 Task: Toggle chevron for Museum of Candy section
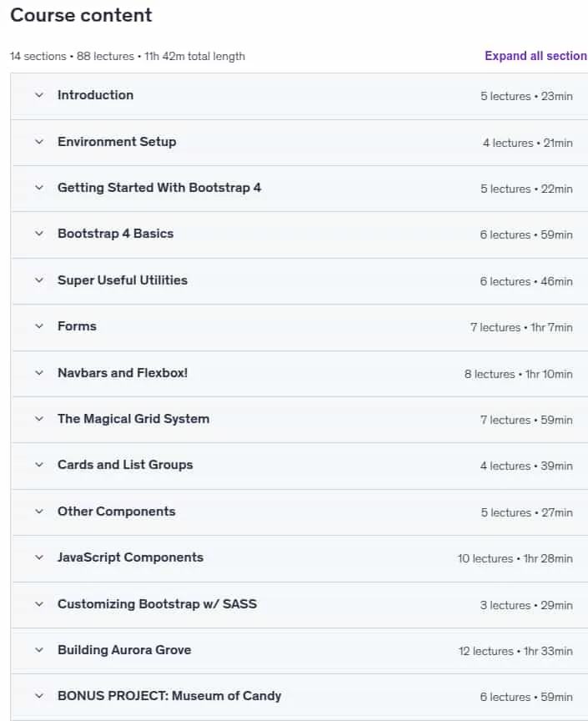tap(39, 696)
